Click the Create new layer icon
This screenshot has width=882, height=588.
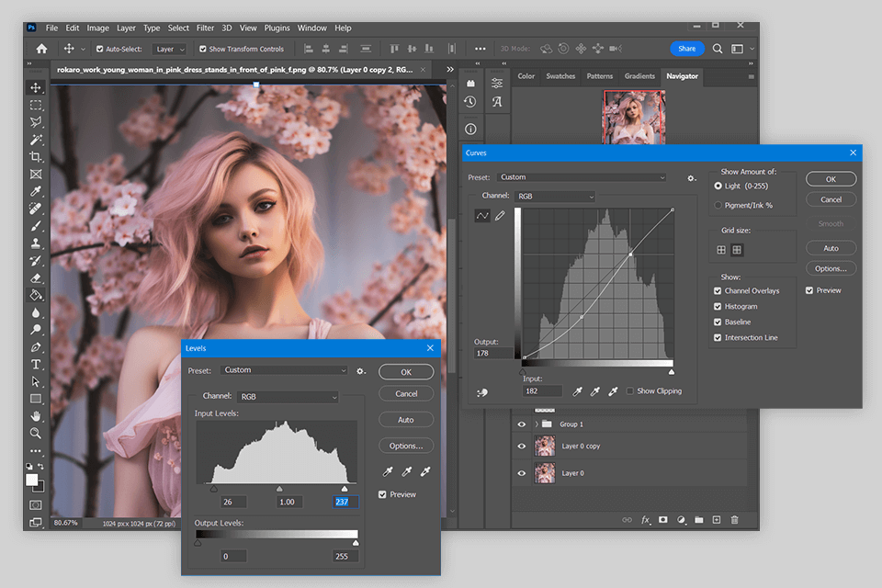[716, 520]
